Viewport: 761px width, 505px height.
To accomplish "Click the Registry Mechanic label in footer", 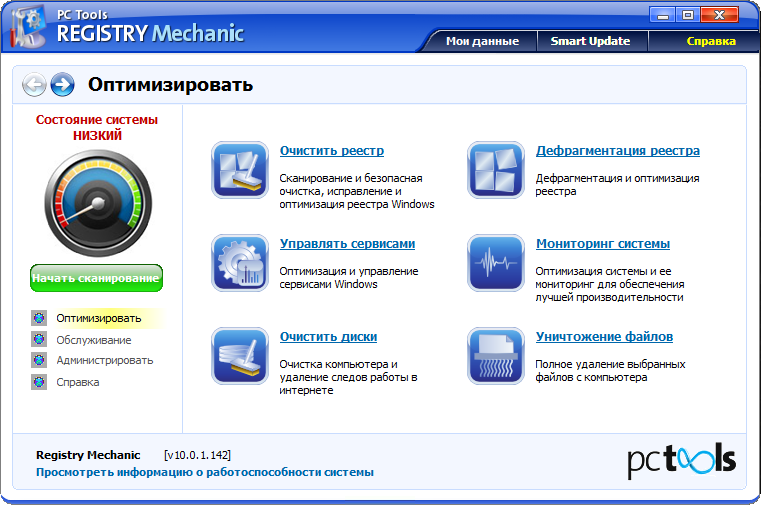I will click(x=88, y=455).
